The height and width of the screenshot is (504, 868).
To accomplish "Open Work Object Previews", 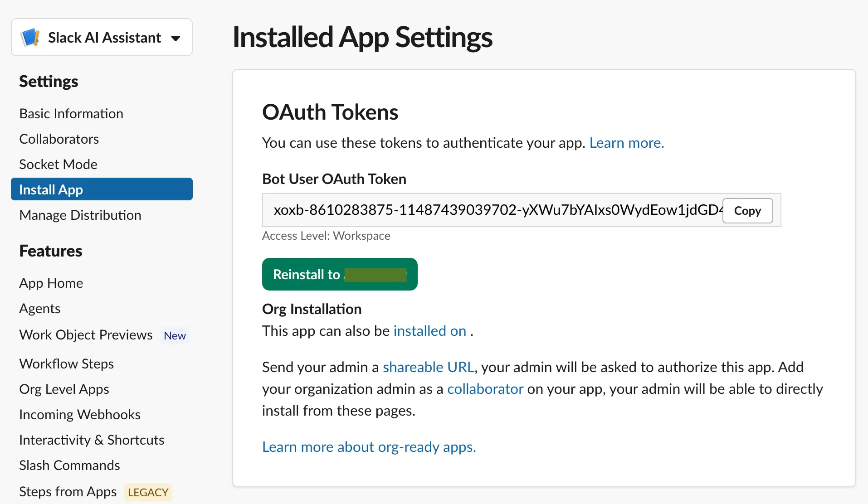I will [86, 334].
